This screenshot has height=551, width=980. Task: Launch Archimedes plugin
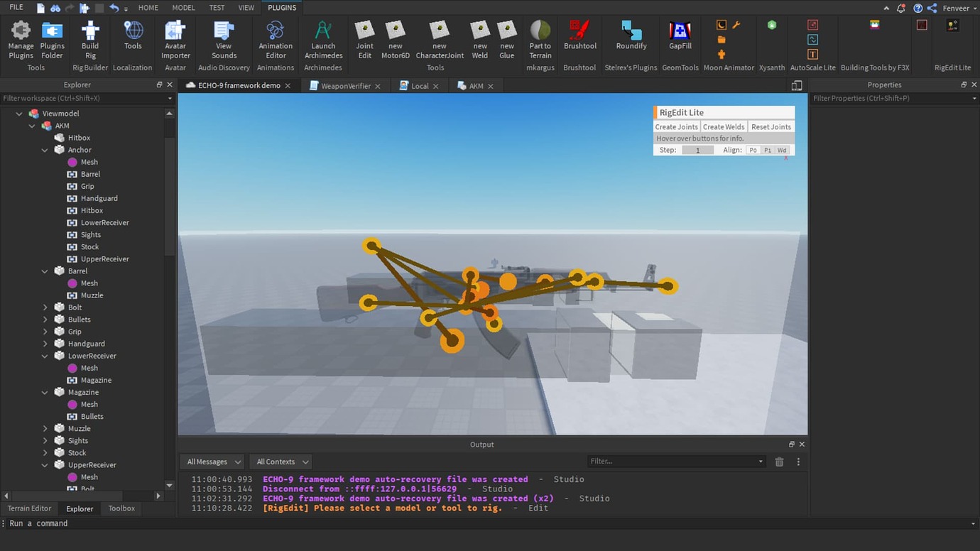click(323, 40)
